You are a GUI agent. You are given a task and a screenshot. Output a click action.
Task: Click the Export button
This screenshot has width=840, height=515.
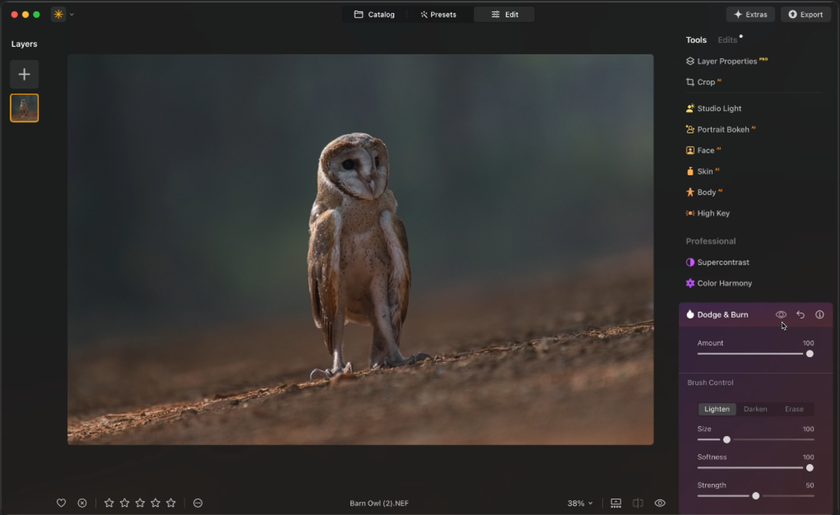click(x=805, y=15)
